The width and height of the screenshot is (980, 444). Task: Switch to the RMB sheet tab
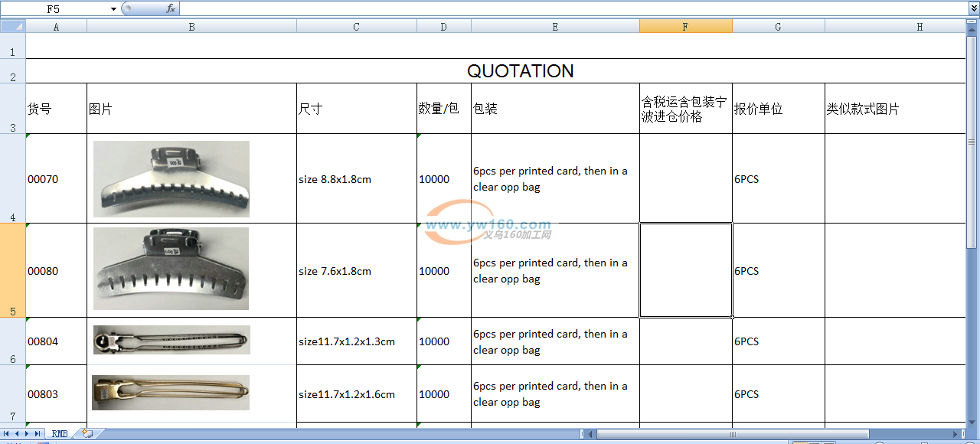60,434
